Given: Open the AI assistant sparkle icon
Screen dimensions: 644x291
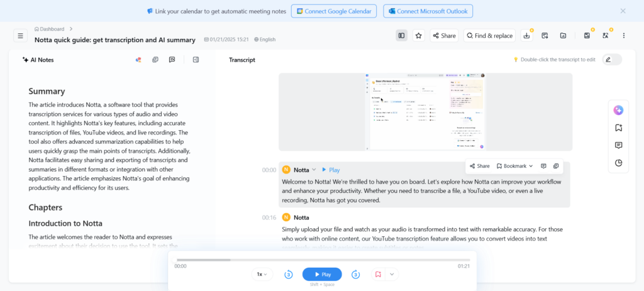Looking at the screenshot, I should tap(619, 110).
